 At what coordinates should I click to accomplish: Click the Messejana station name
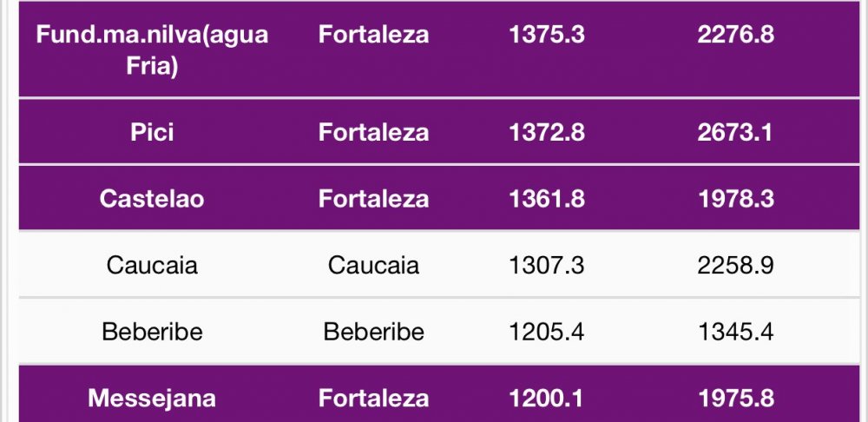[152, 399]
